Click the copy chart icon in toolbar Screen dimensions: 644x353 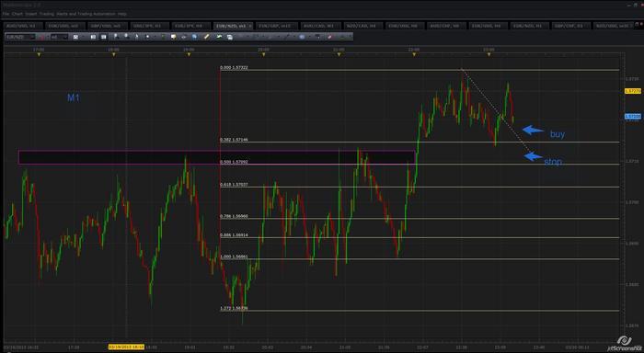230,37
